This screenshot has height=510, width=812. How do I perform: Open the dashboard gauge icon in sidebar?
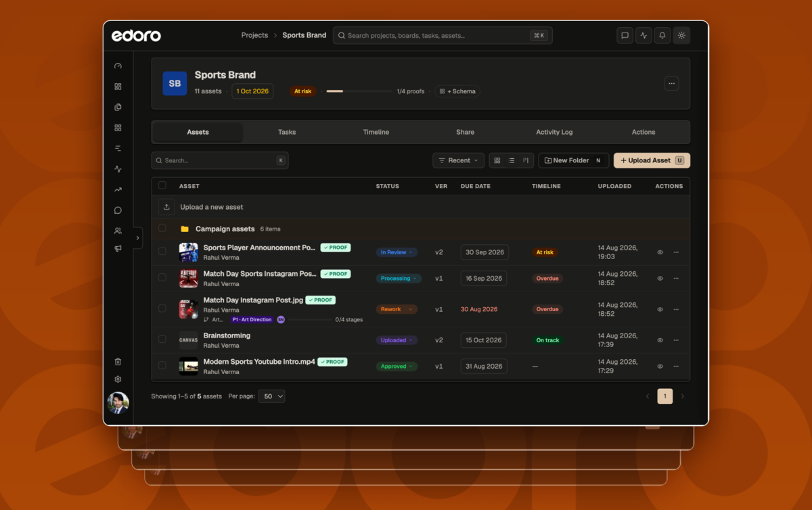(x=118, y=66)
